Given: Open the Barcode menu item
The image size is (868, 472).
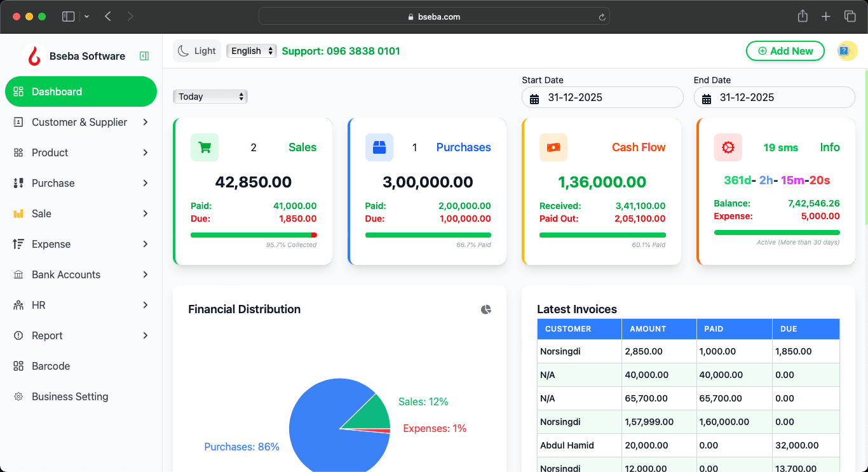Looking at the screenshot, I should (x=51, y=366).
